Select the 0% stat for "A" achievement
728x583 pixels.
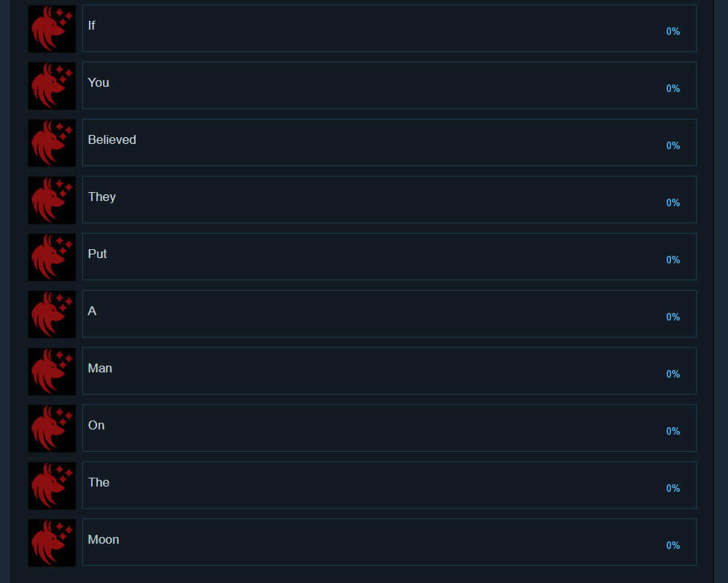(x=672, y=317)
